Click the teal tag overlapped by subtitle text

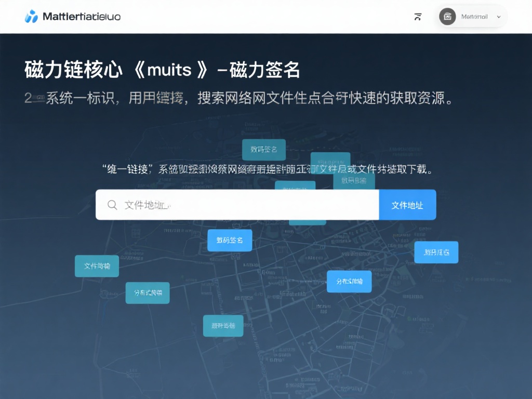tap(330, 159)
